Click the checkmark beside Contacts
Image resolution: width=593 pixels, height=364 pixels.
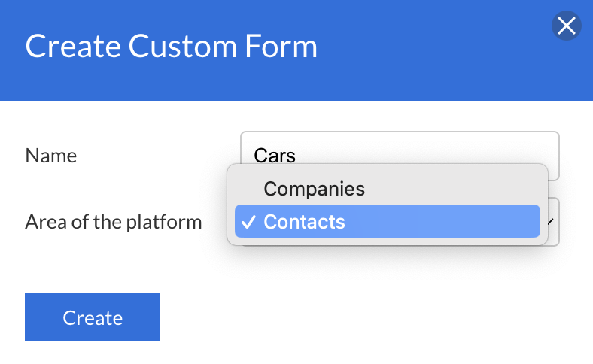248,222
